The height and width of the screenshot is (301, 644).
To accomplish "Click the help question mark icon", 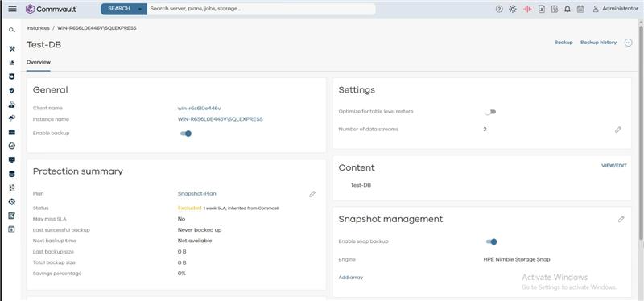I will 499,9.
